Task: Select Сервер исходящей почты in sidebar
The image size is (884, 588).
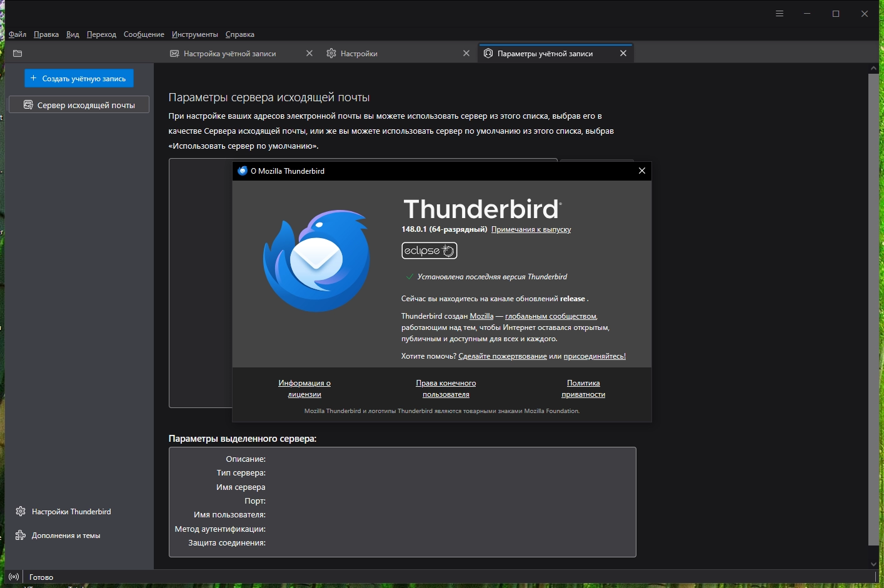Action: click(x=79, y=105)
